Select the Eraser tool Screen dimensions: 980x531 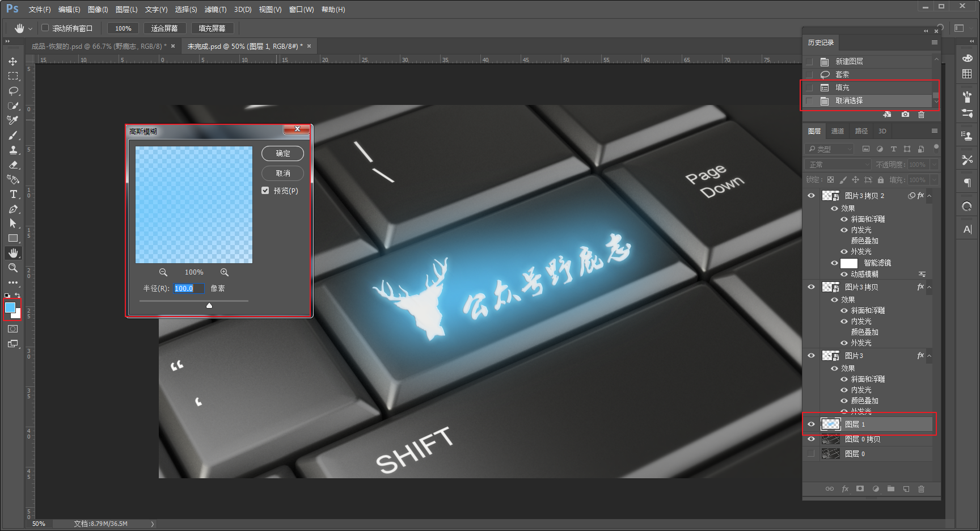13,165
